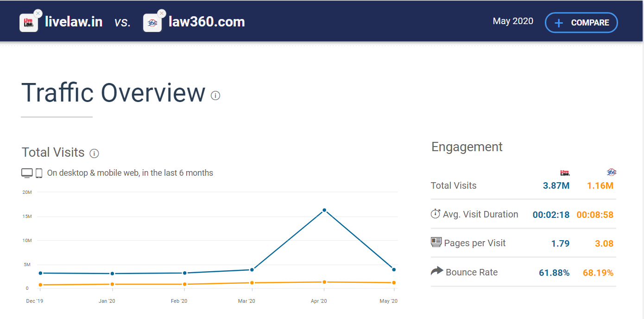Viewport: 644px width, 319px height.
Task: Remove law360.com from the comparison
Action: [161, 13]
